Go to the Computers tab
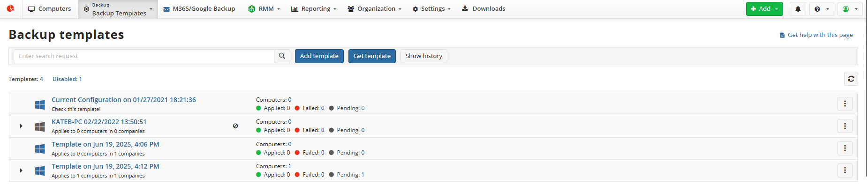This screenshot has height=185, width=868. (x=50, y=9)
